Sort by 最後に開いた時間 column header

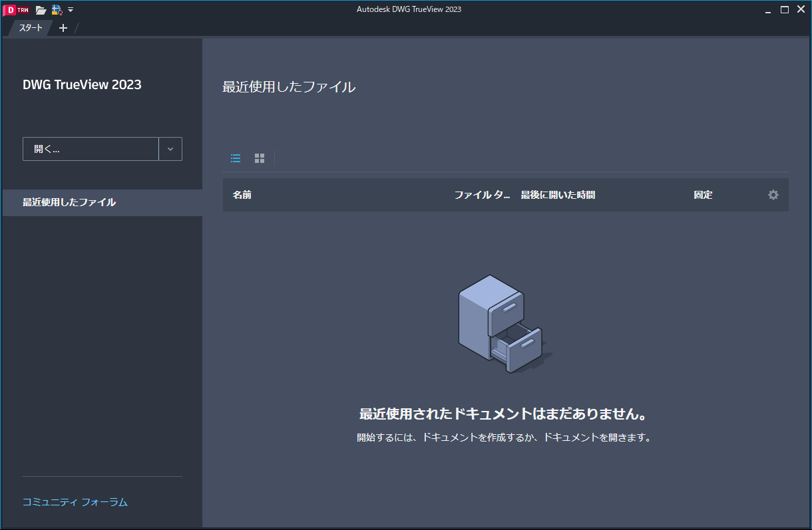click(x=558, y=195)
